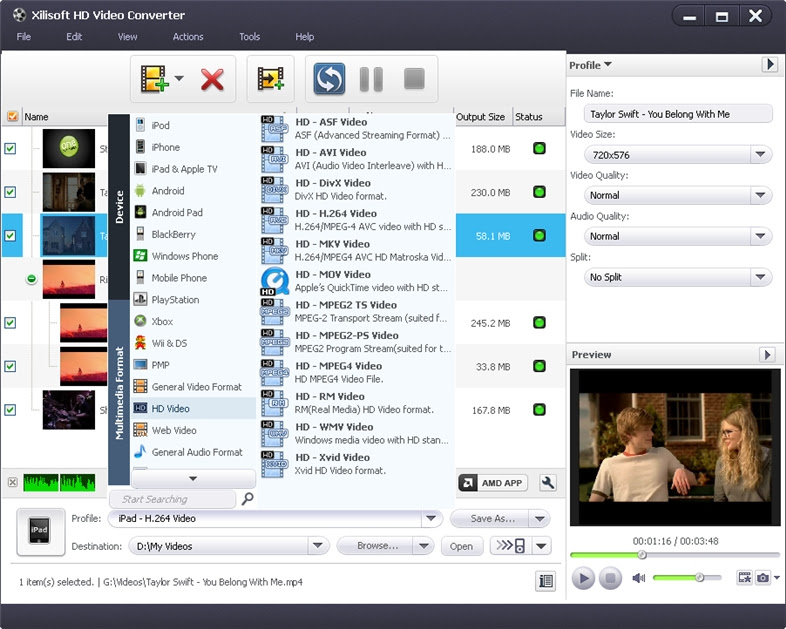Click the Add File film icon

154,79
